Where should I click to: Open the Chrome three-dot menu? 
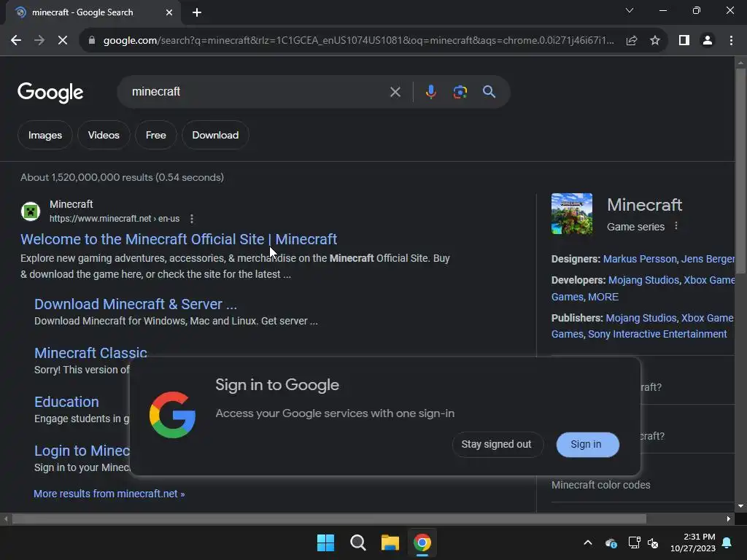tap(731, 41)
